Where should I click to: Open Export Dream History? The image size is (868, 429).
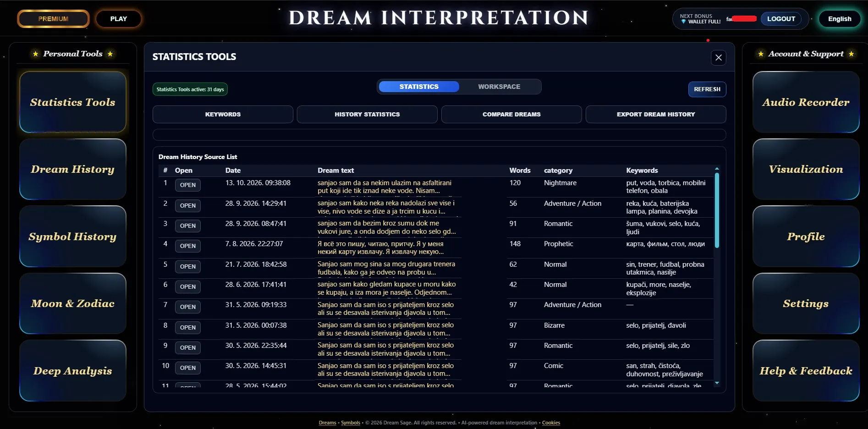tap(656, 114)
